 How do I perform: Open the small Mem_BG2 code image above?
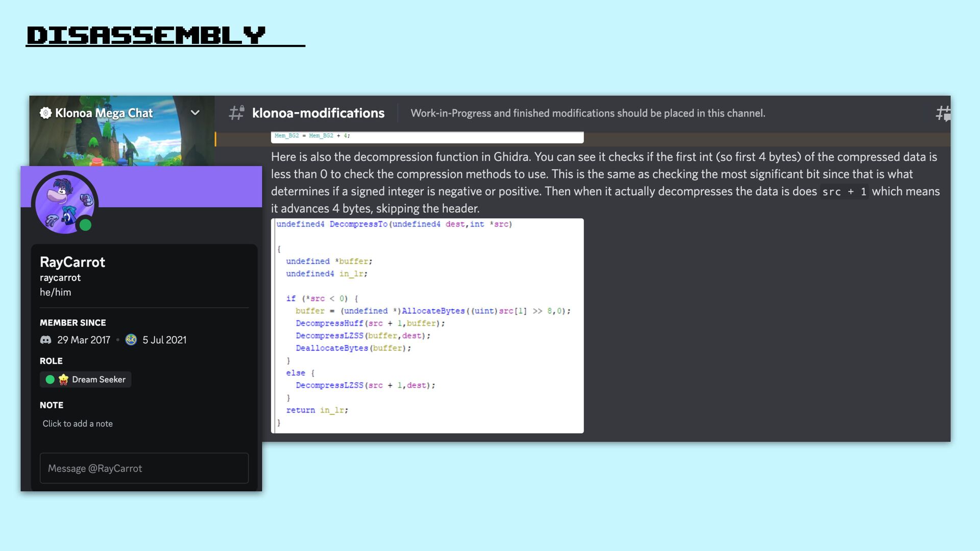coord(427,137)
